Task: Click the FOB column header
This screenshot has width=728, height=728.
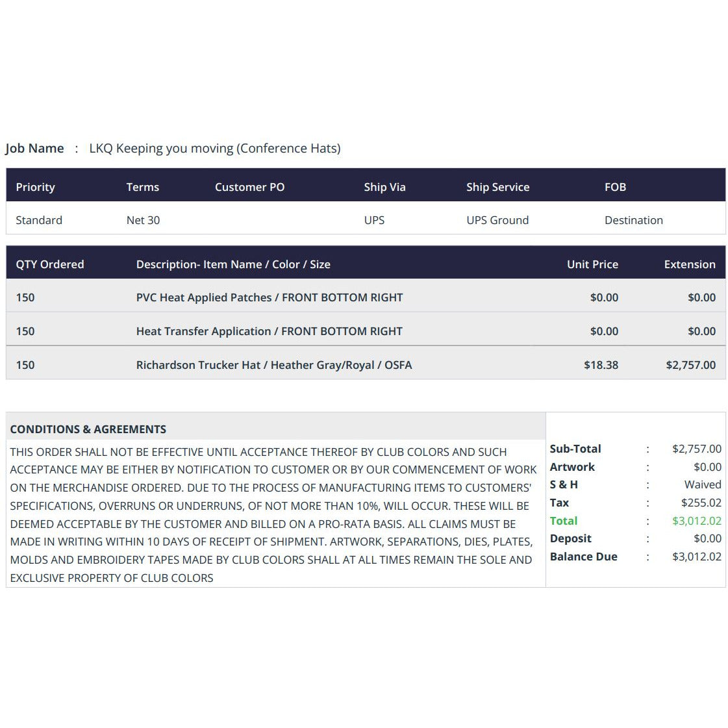Action: (x=615, y=186)
